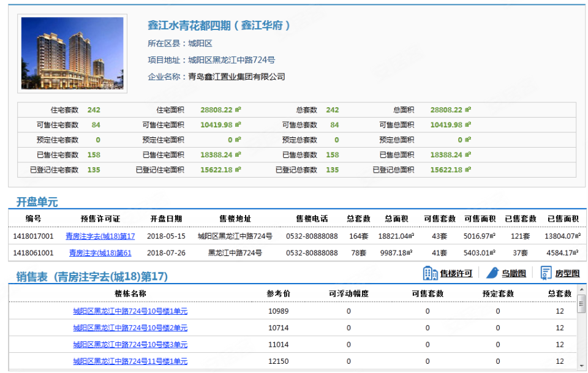Click the 编号 cell 1418017001

point(33,236)
